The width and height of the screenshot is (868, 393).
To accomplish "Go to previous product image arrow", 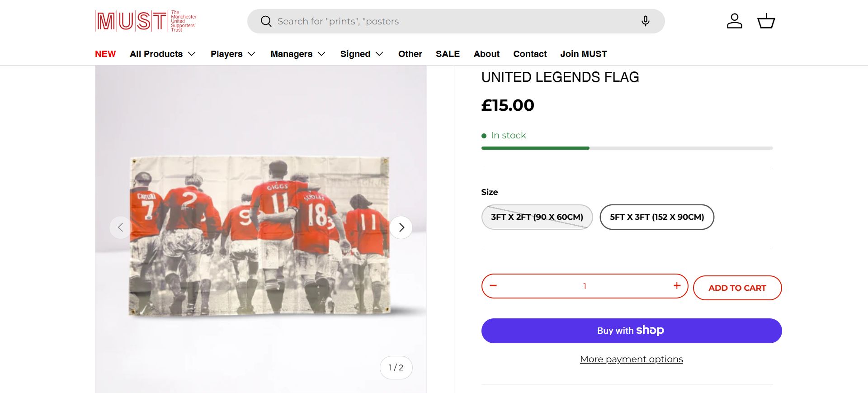I will pos(120,227).
